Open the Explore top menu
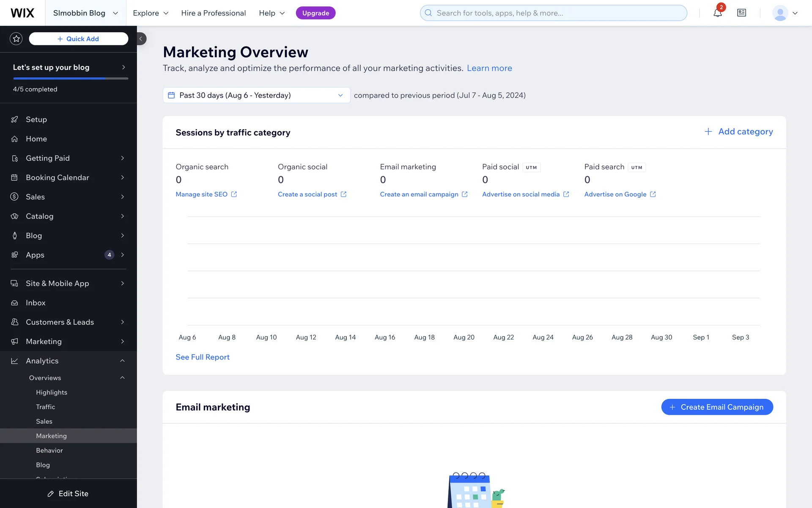 [x=151, y=13]
